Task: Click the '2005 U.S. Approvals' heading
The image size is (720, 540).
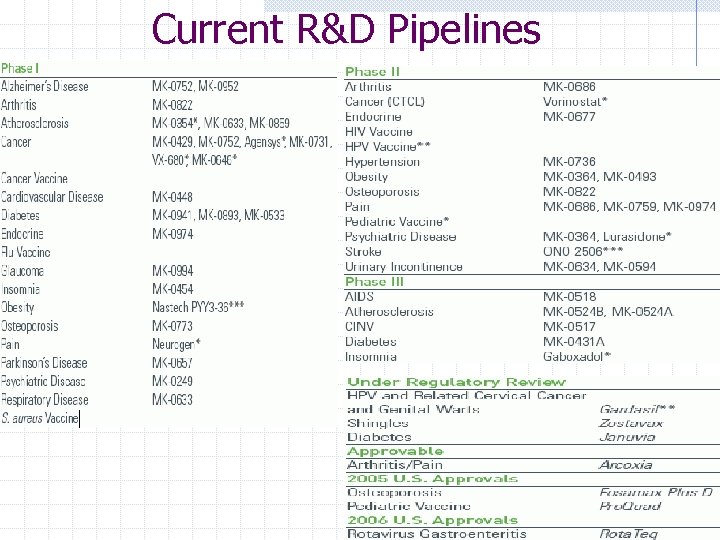Action: pos(433,478)
